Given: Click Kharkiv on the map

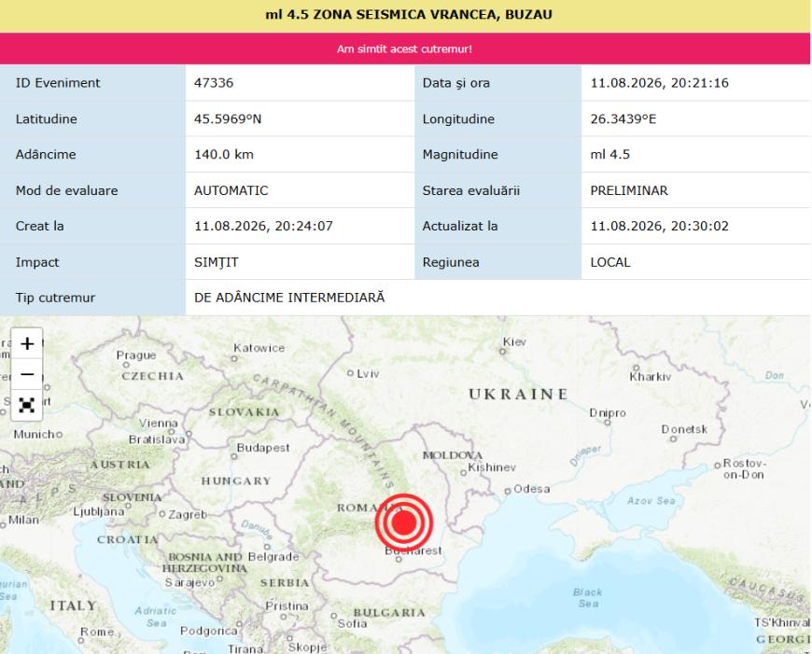Looking at the screenshot, I should coord(651,377).
